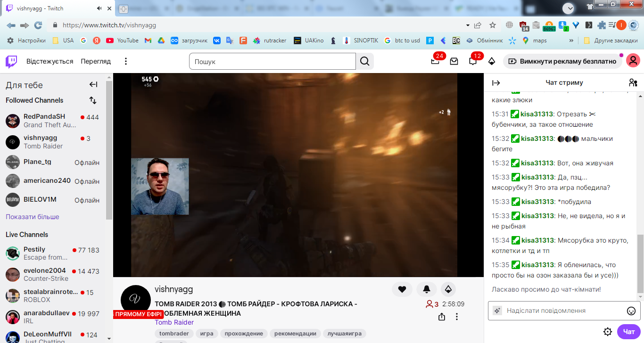Share the stream via share icon
The width and height of the screenshot is (644, 343).
tap(442, 317)
